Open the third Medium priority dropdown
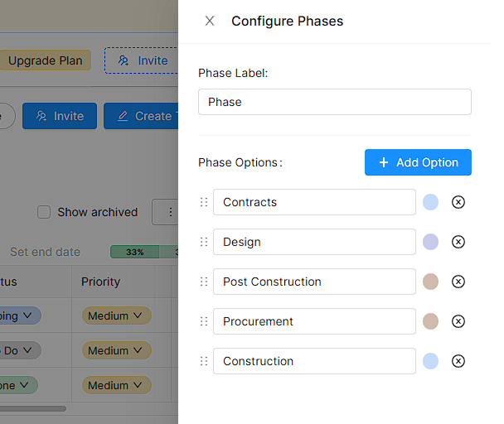The height and width of the screenshot is (424, 504). [116, 385]
